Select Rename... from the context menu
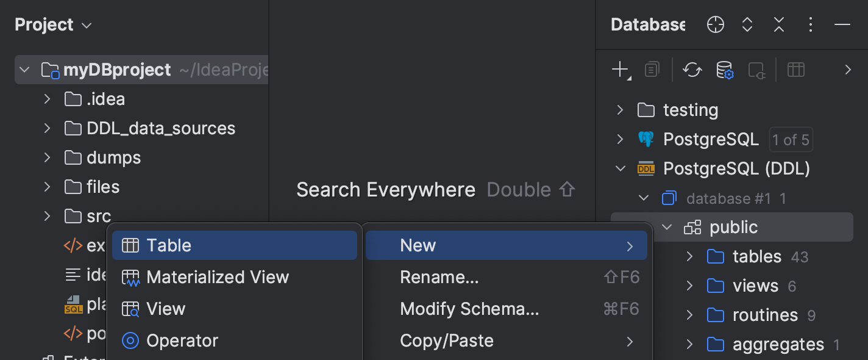The height and width of the screenshot is (360, 868). pyautogui.click(x=439, y=277)
